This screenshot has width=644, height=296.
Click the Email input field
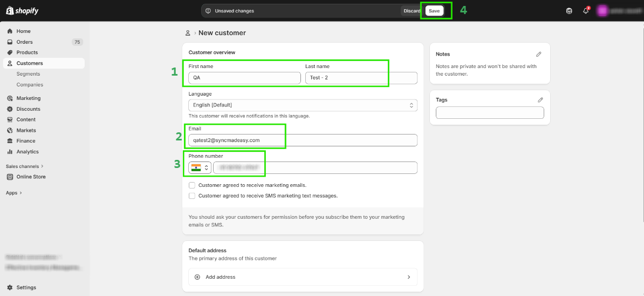coord(303,140)
